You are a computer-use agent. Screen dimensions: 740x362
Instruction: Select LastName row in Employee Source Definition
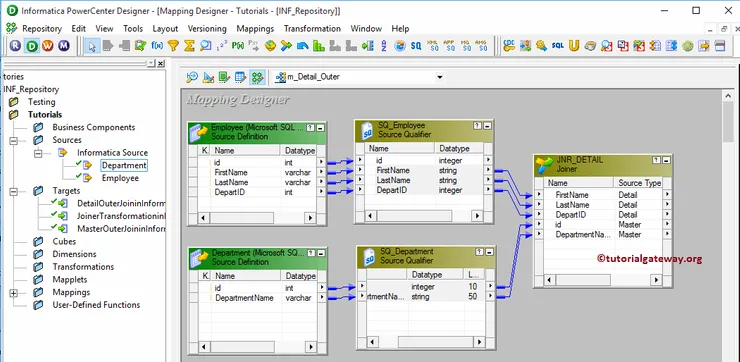tap(257, 182)
